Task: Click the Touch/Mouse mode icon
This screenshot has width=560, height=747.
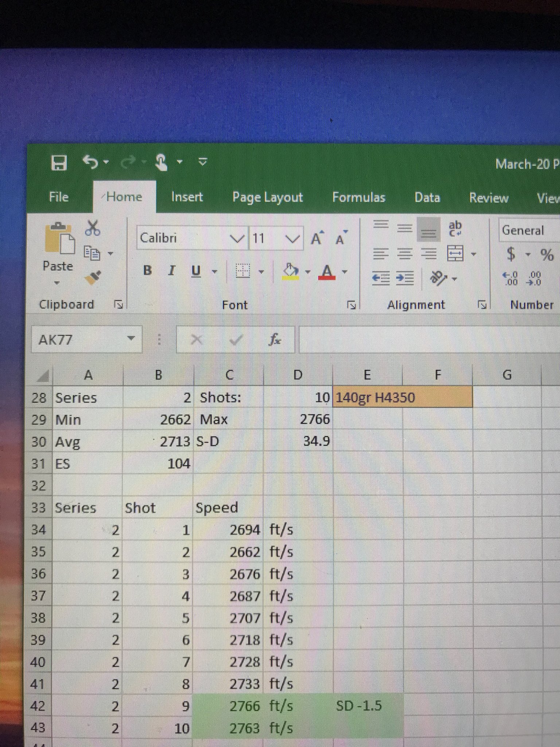Action: click(162, 162)
